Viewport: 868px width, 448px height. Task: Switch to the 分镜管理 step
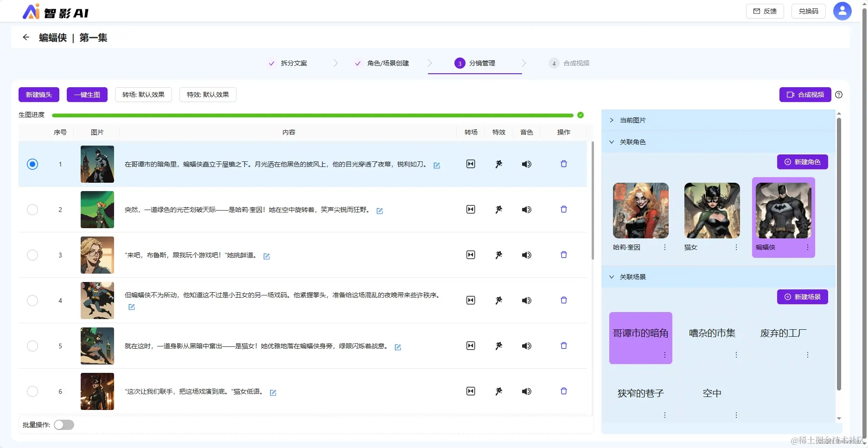click(x=475, y=63)
